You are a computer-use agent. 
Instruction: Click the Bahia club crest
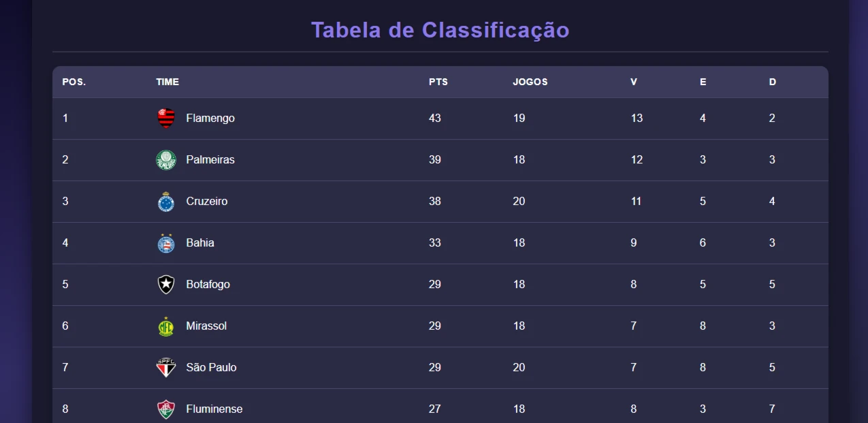[x=166, y=243]
